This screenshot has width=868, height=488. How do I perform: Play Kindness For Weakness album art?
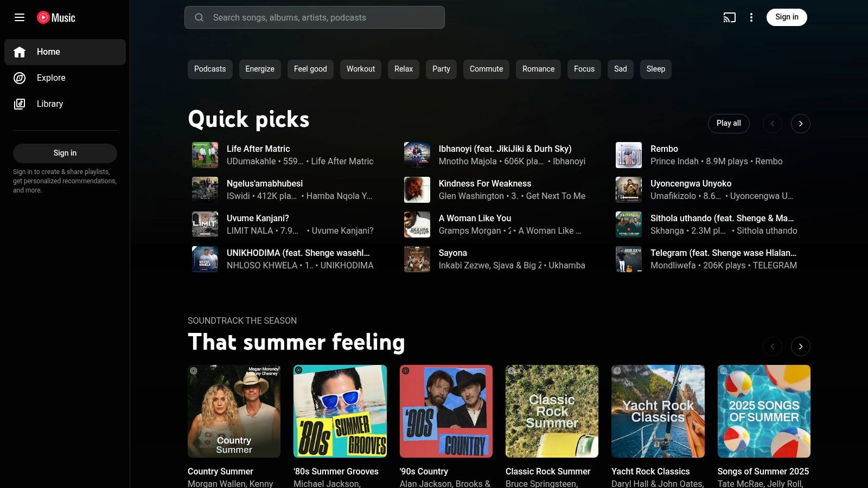click(x=417, y=190)
